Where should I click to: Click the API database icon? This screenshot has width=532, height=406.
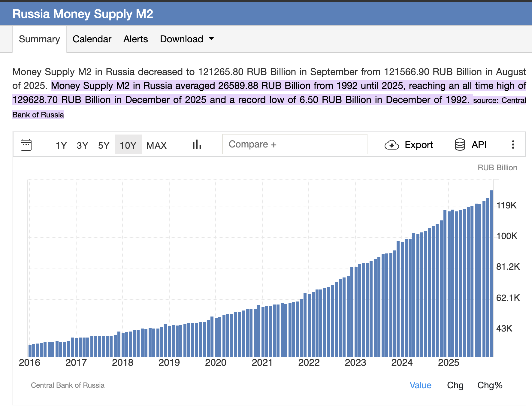pyautogui.click(x=460, y=145)
